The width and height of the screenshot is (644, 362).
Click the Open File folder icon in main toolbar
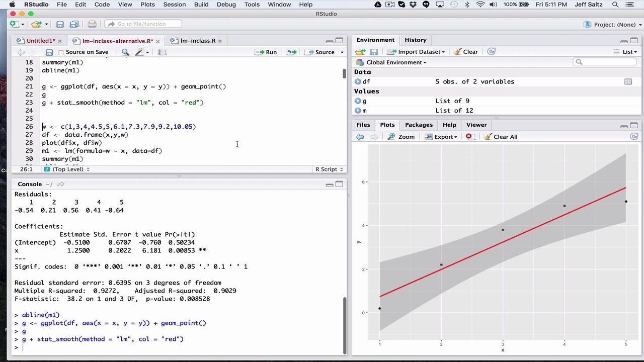coord(36,24)
